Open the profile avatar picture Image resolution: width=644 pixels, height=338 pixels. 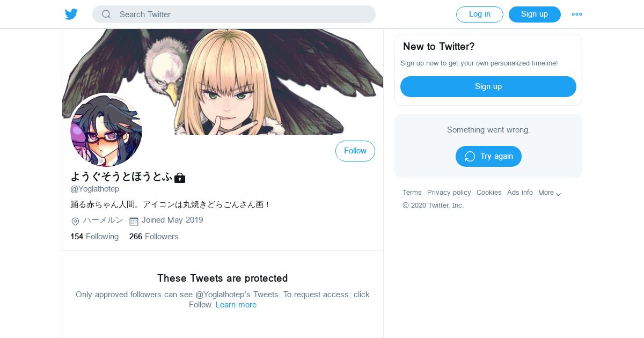(106, 131)
